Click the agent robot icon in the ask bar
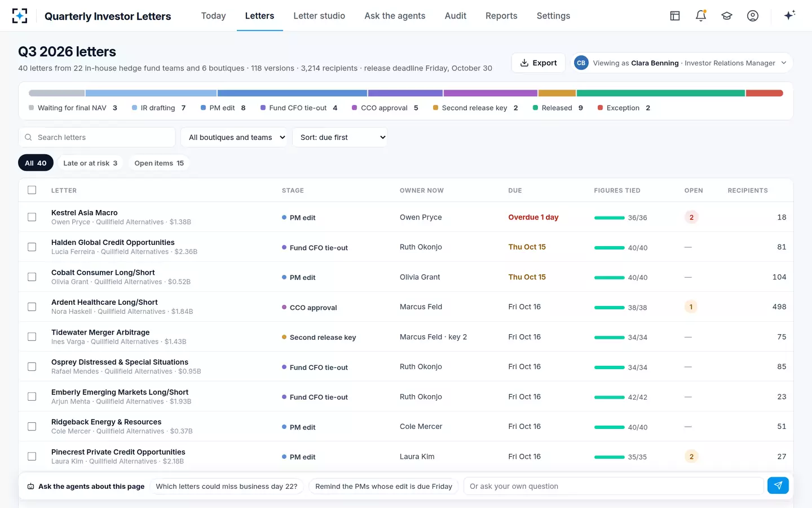 coord(31,487)
